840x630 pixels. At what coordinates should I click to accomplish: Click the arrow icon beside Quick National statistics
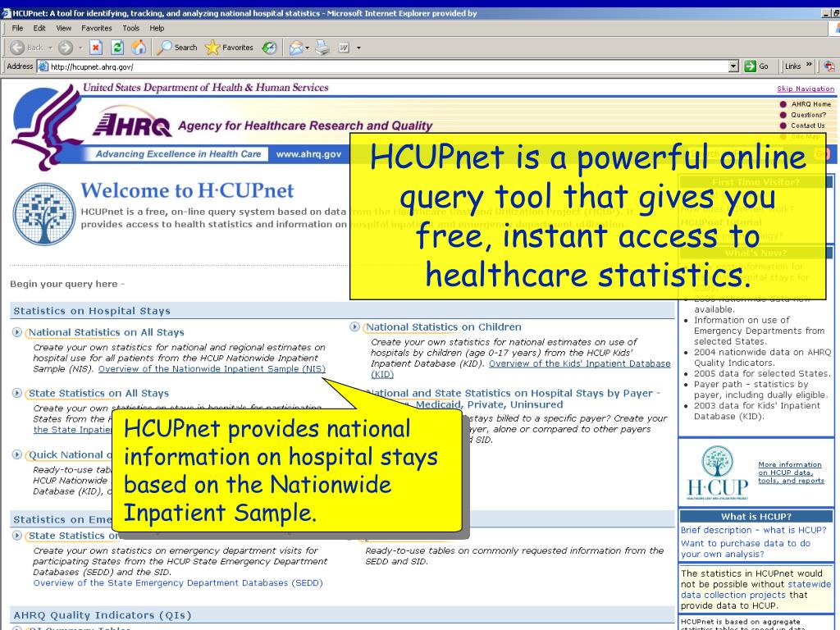tap(17, 454)
